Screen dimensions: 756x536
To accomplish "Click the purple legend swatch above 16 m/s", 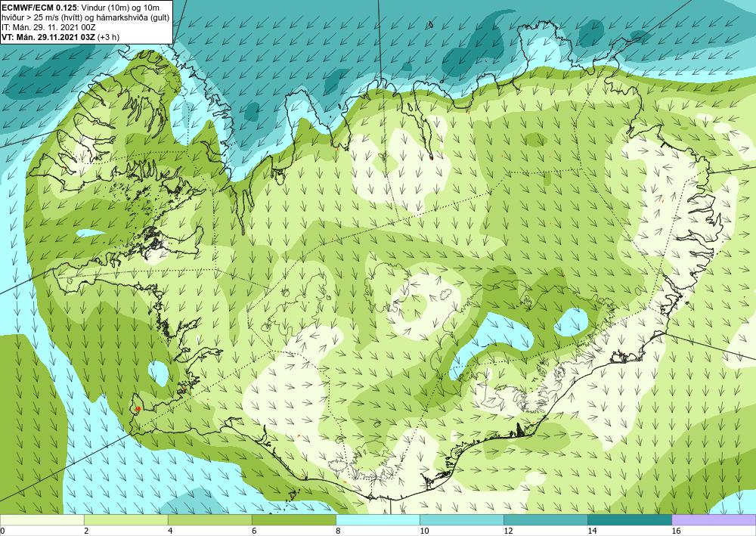I will 714,519.
